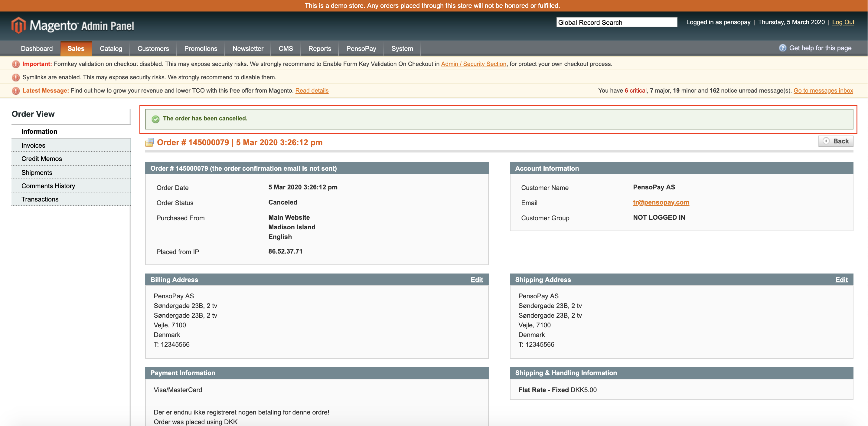This screenshot has height=426, width=868.
Task: Click the Symlinks warning alert icon
Action: [16, 77]
